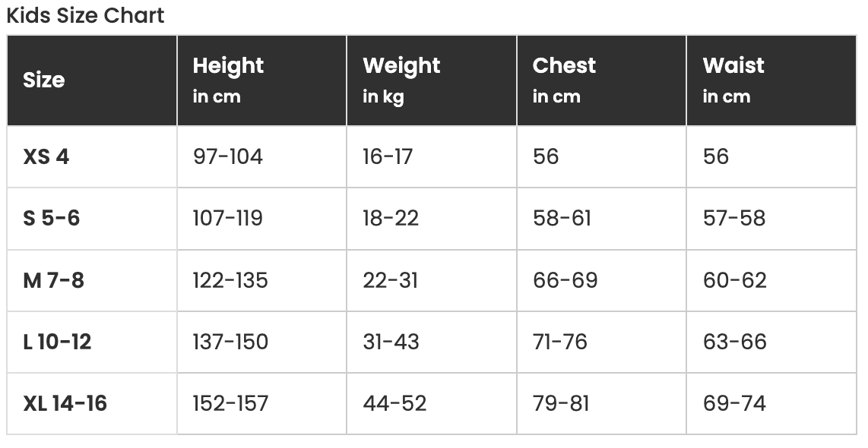Click the 44-52 weight cell
The image size is (868, 448).
point(394,403)
